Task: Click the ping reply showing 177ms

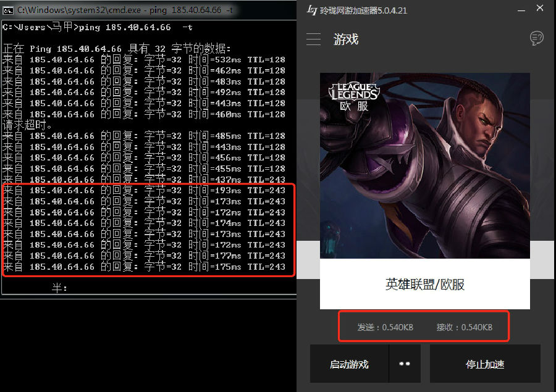Action: 143,256
